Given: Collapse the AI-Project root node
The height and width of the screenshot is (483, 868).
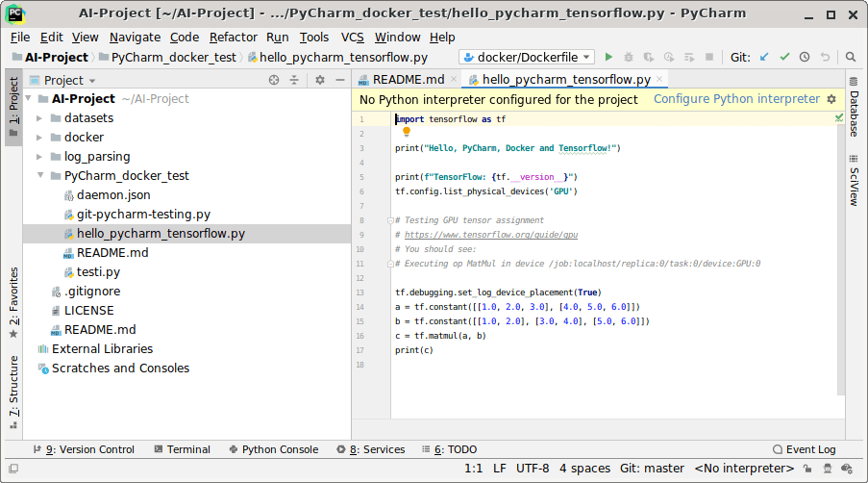Looking at the screenshot, I should (x=28, y=98).
